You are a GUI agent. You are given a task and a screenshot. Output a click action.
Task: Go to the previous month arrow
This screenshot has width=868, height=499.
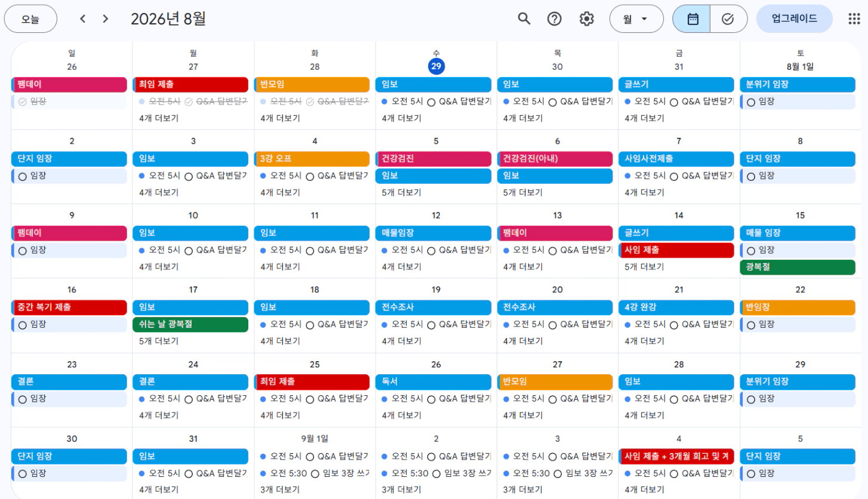pyautogui.click(x=83, y=19)
